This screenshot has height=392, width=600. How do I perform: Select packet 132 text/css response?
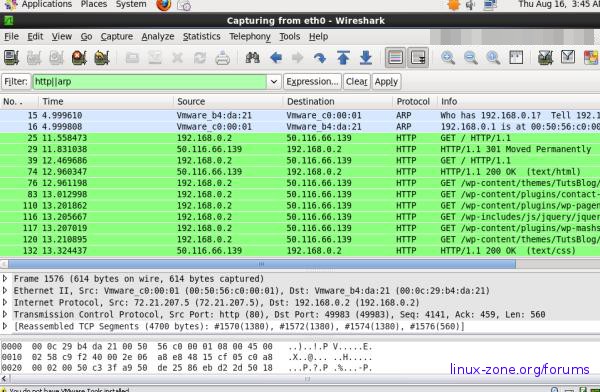pos(300,251)
